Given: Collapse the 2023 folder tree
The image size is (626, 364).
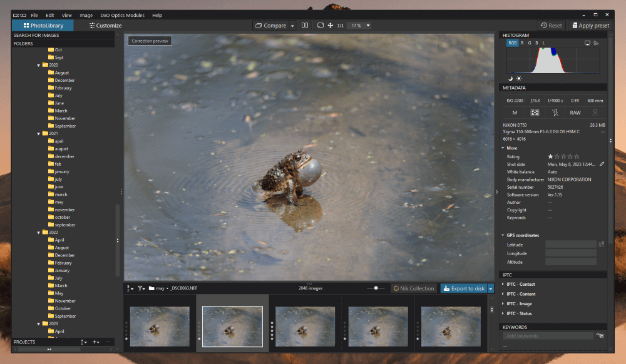Looking at the screenshot, I should click(x=39, y=324).
